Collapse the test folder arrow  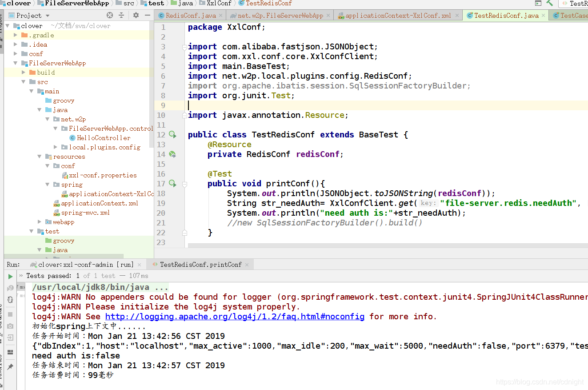tap(32, 231)
